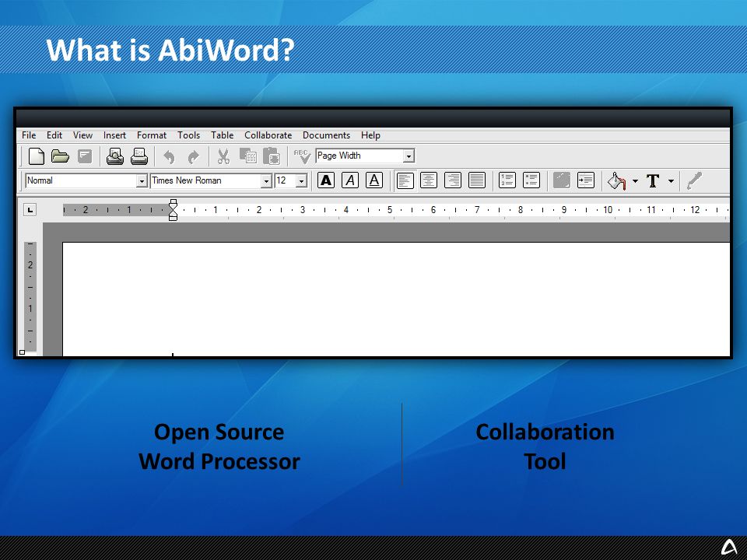
Task: Toggle underline formatting
Action: click(x=374, y=180)
